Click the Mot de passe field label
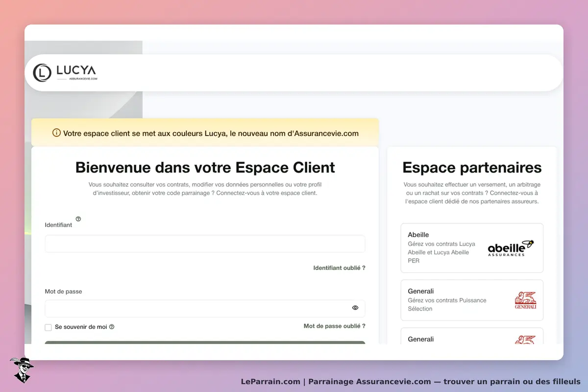The width and height of the screenshot is (588, 392). coord(63,292)
